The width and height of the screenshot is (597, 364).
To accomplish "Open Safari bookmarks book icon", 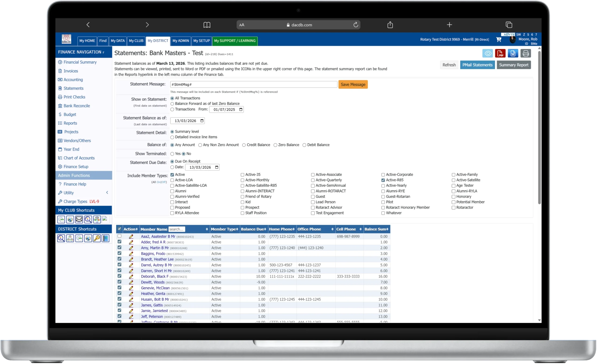I will click(x=207, y=25).
